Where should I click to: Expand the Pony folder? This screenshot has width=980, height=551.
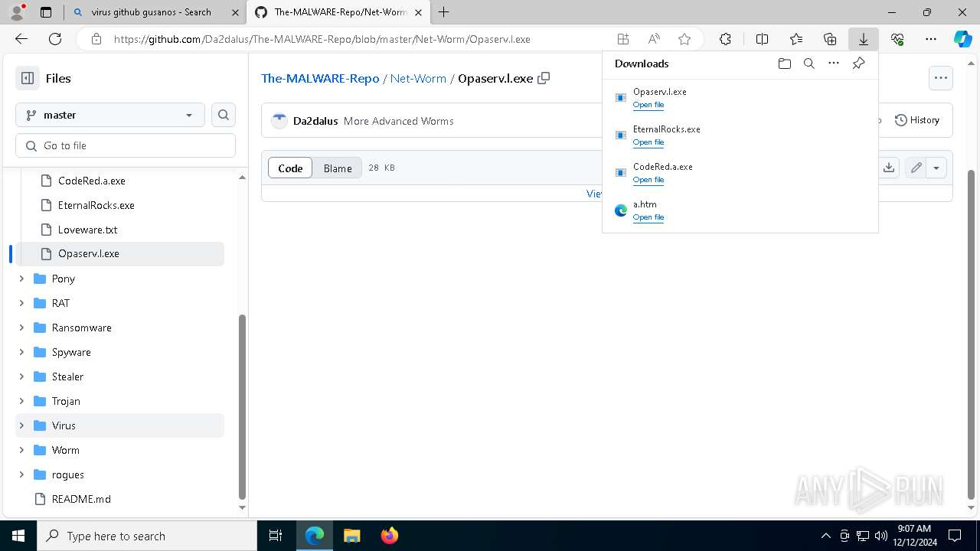[x=21, y=279]
